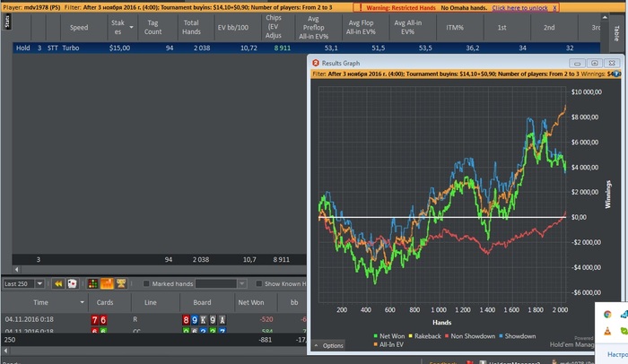The width and height of the screenshot is (628, 364).
Task: Minimize the Results Graph window
Action: pos(577,63)
